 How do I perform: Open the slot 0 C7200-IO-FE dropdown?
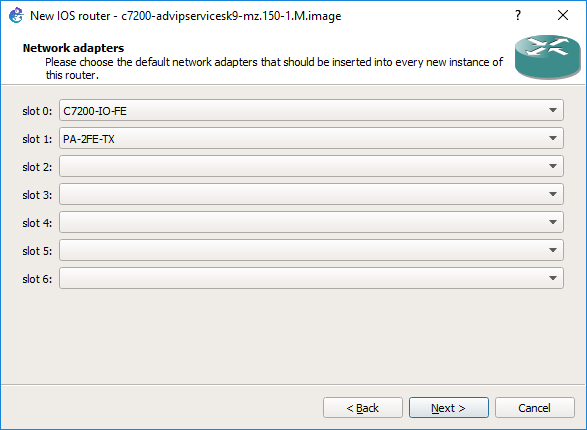[311, 110]
